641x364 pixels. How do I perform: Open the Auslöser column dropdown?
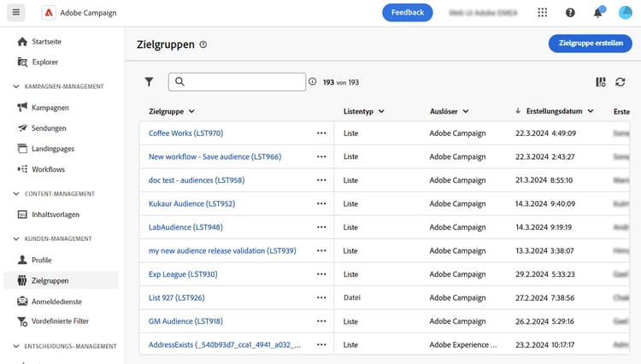point(465,111)
